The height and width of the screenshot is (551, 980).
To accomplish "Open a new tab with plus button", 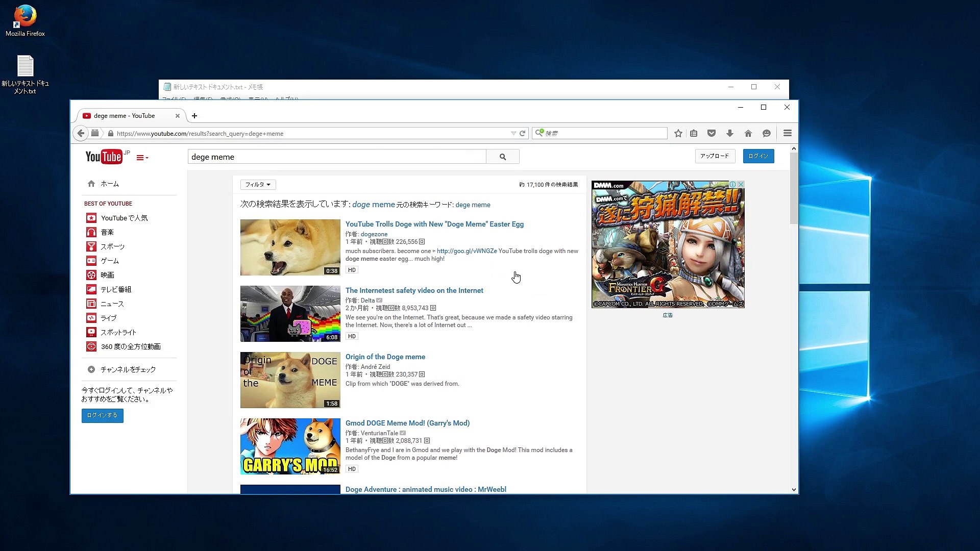I will (x=194, y=116).
